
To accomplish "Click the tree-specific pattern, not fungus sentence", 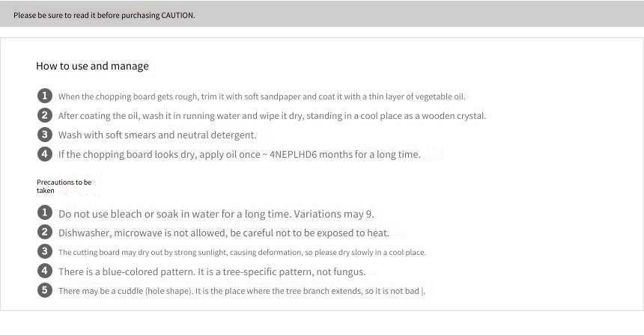I will pos(212,272).
